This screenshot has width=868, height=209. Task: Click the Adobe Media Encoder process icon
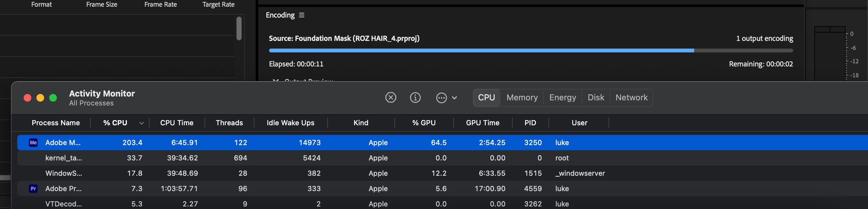click(x=33, y=143)
